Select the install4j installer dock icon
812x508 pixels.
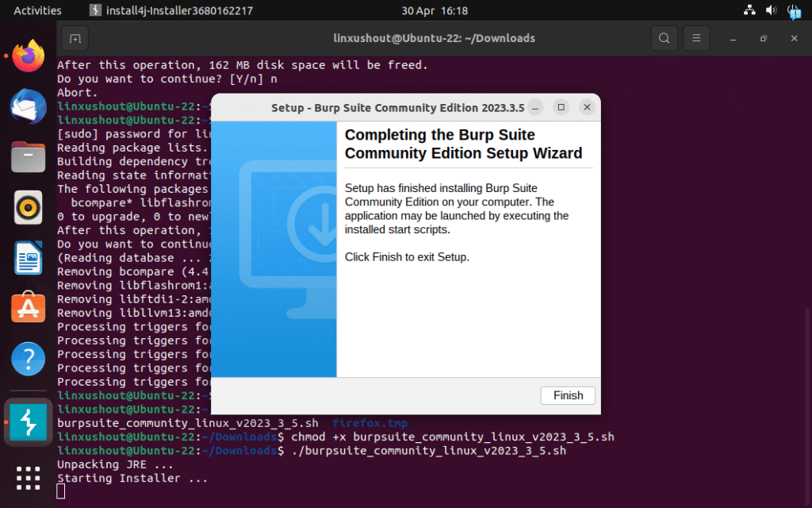point(29,422)
